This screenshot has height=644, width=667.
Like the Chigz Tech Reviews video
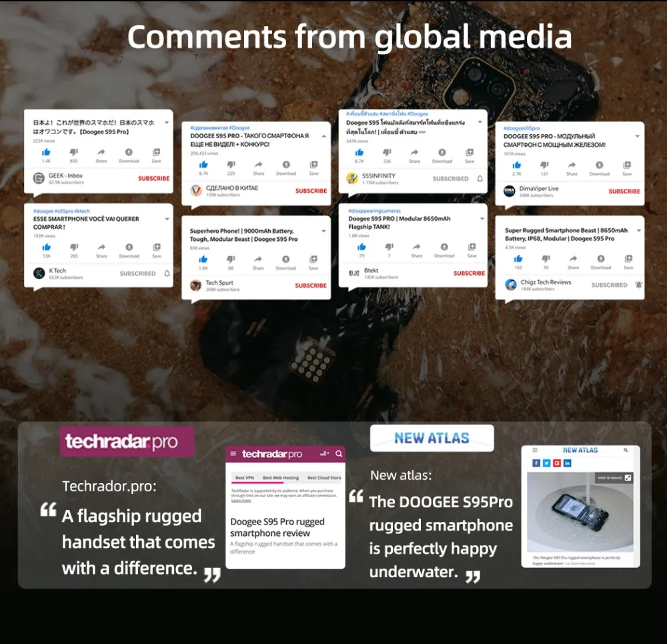click(518, 259)
